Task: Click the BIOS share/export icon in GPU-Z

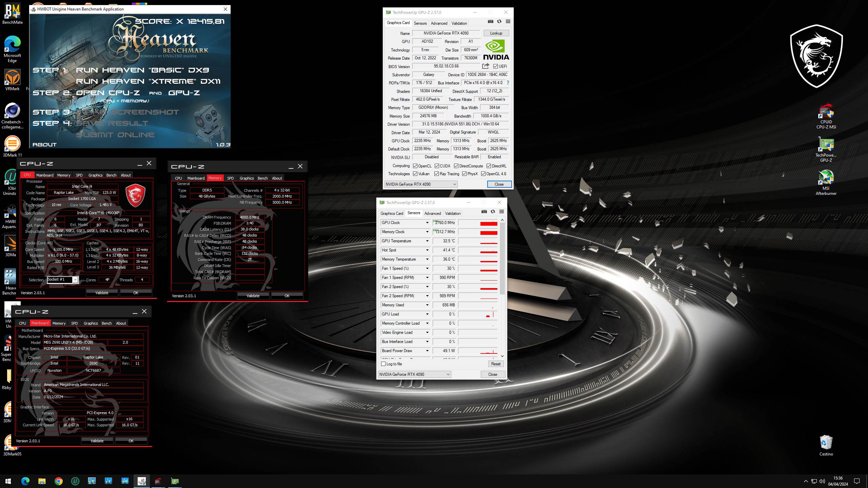Action: [486, 66]
